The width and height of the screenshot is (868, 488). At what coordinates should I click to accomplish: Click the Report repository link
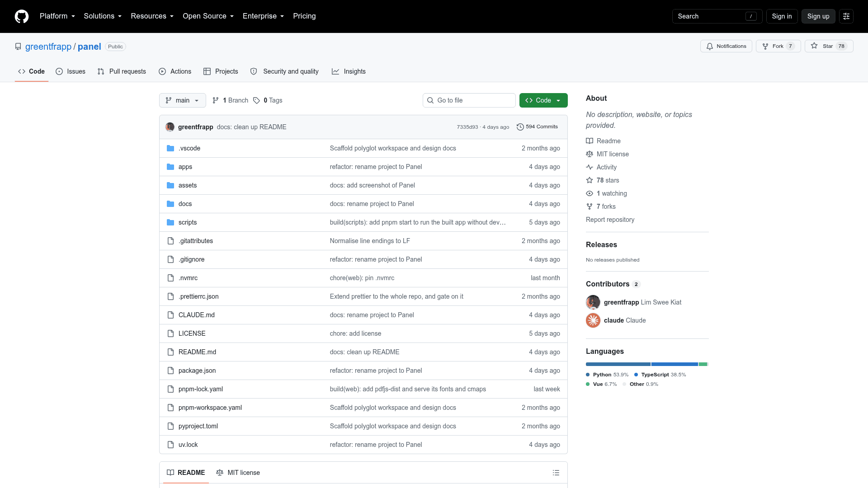coord(610,220)
